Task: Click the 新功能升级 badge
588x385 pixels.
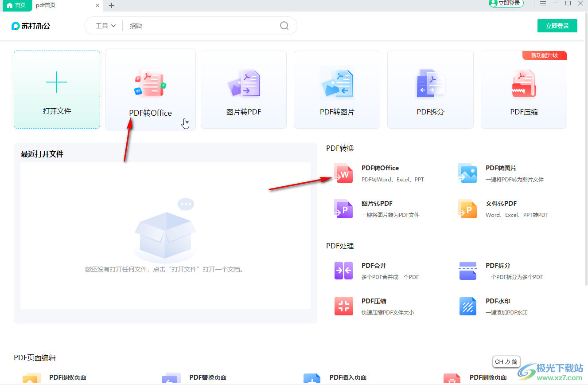Action: (544, 55)
